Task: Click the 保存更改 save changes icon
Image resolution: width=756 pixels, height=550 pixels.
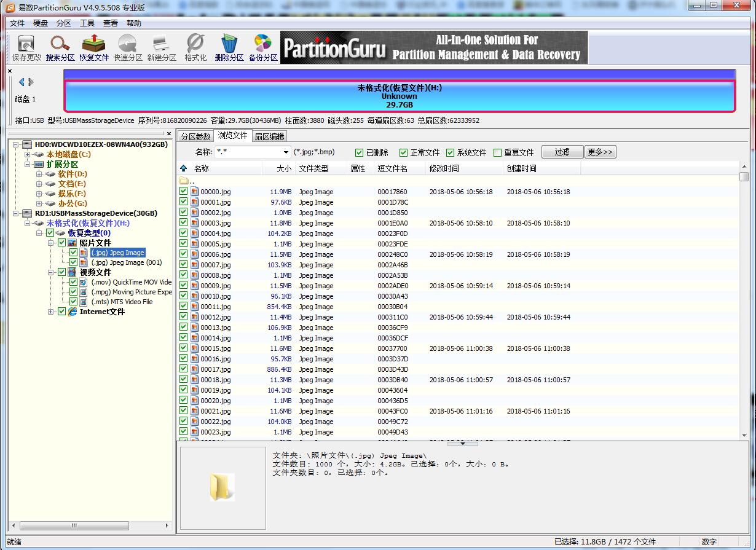Action: 26,48
